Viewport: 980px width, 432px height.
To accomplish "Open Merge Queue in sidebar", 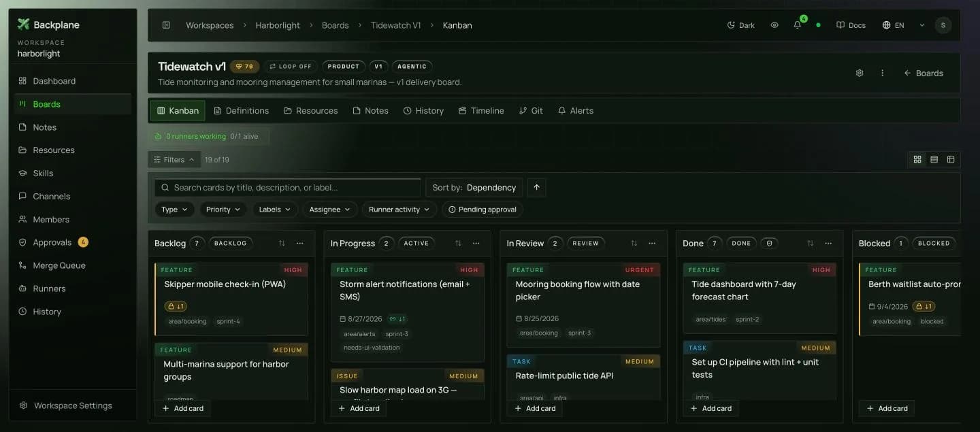I will [72, 265].
